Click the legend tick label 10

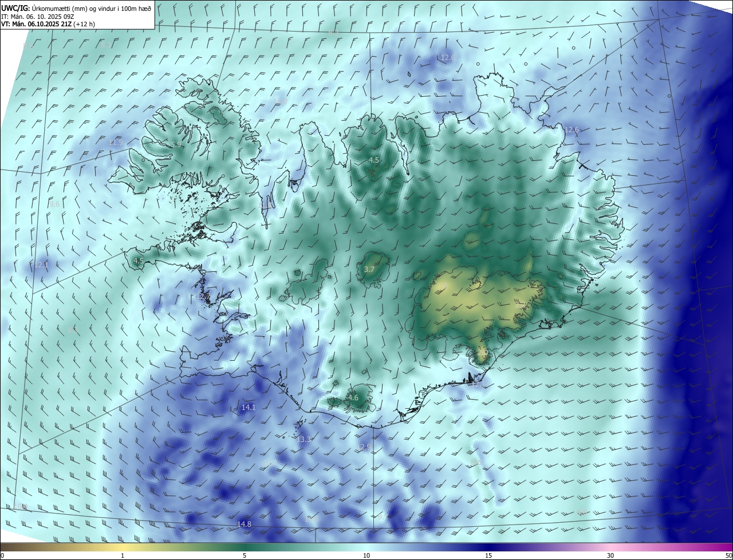pos(366,555)
